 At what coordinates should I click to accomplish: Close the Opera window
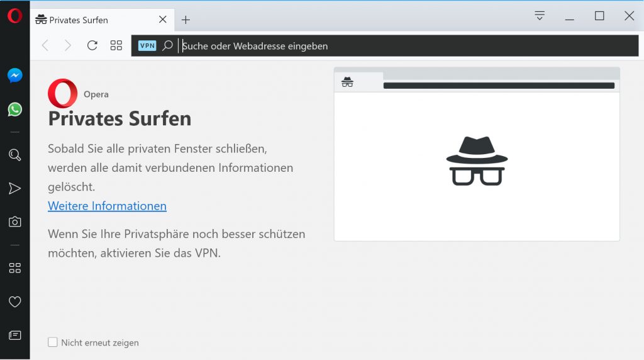pyautogui.click(x=629, y=16)
